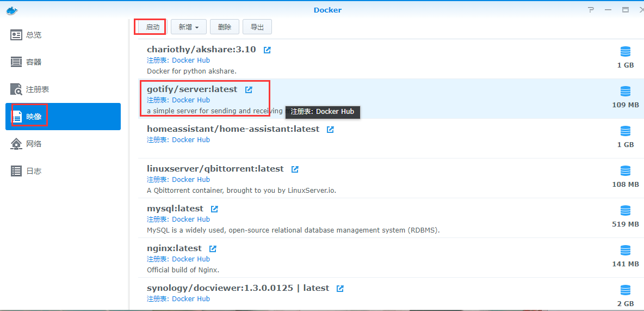The height and width of the screenshot is (311, 644).
Task: Open Docker Hub link under gotify/server
Action: [x=190, y=100]
